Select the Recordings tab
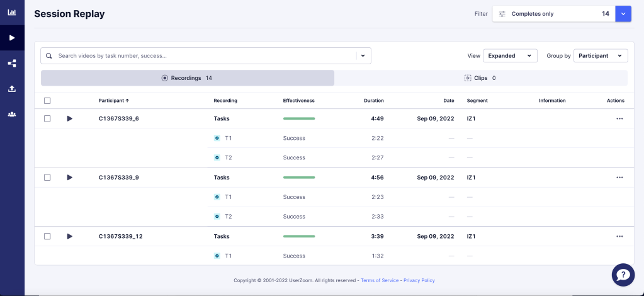The height and width of the screenshot is (296, 644). (187, 78)
